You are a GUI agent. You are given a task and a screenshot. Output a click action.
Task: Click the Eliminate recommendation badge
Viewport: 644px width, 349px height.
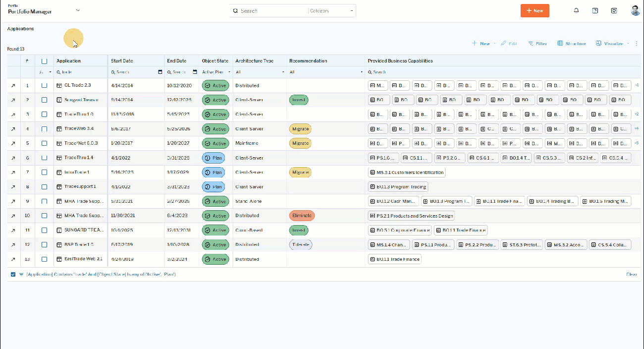[x=302, y=216]
